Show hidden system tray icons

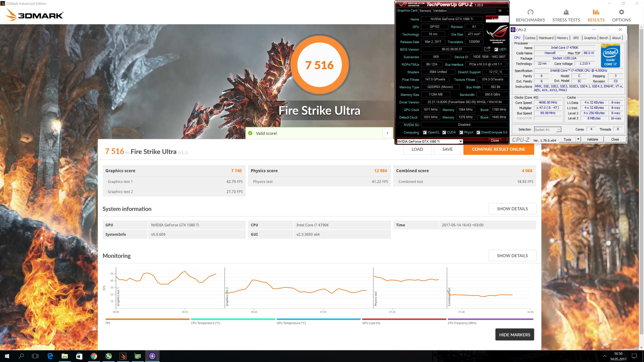point(605,356)
